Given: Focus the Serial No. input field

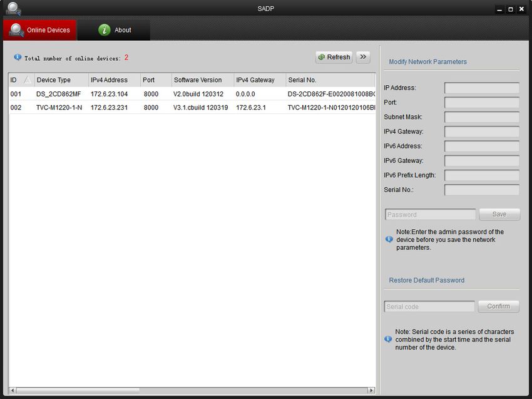Looking at the screenshot, I should coord(481,190).
